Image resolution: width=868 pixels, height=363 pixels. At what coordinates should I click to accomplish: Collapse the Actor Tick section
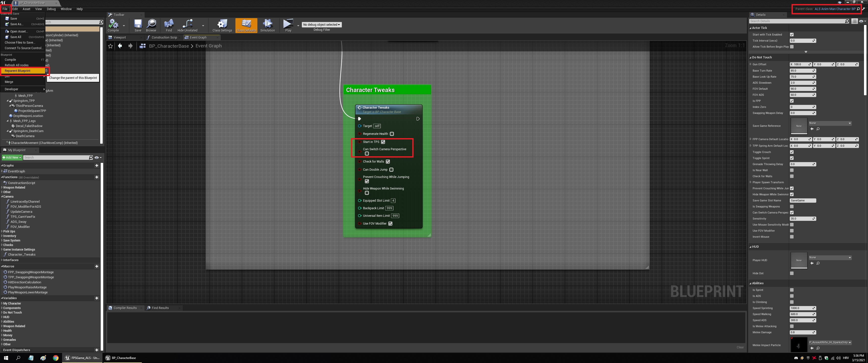click(x=750, y=28)
